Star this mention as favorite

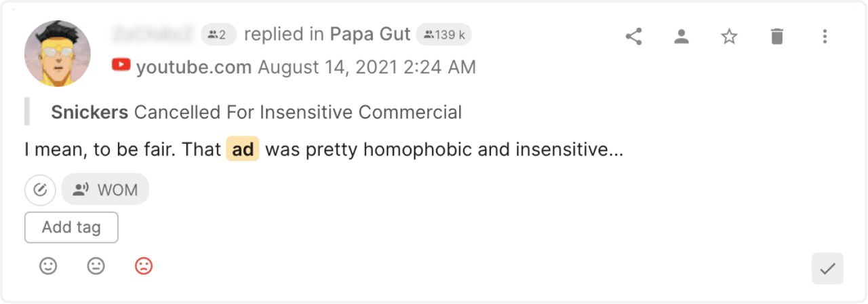(x=729, y=37)
